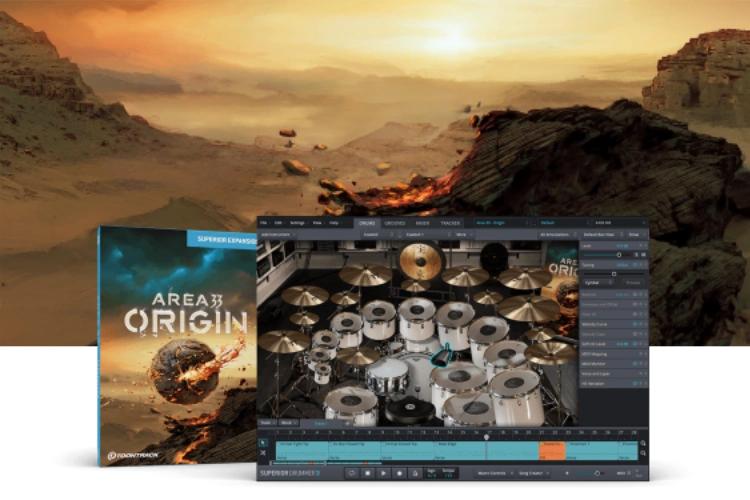Screen dimensions: 750x500
Task: Click the Tuning slider handle
Action: click(614, 274)
